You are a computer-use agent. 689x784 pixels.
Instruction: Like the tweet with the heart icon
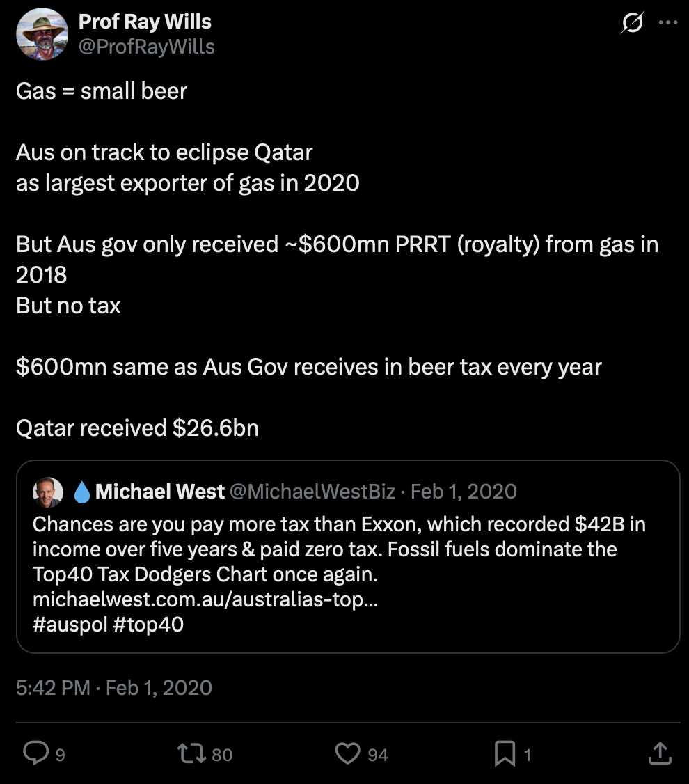(x=347, y=753)
